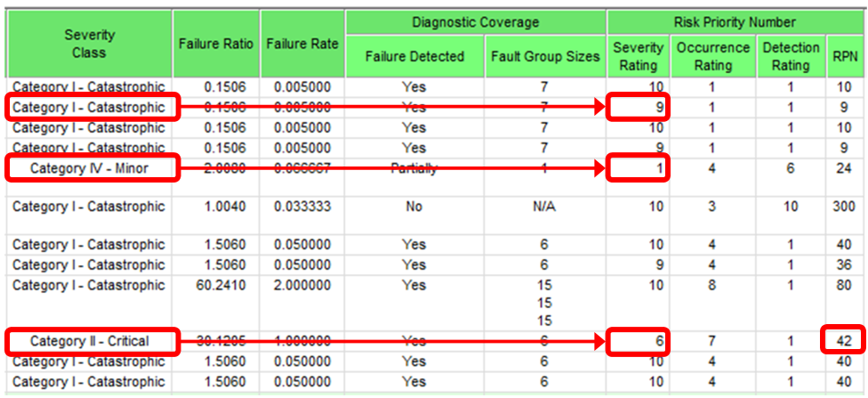Select the Diagnostic Coverage group header
The width and height of the screenshot is (868, 398).
click(x=476, y=21)
